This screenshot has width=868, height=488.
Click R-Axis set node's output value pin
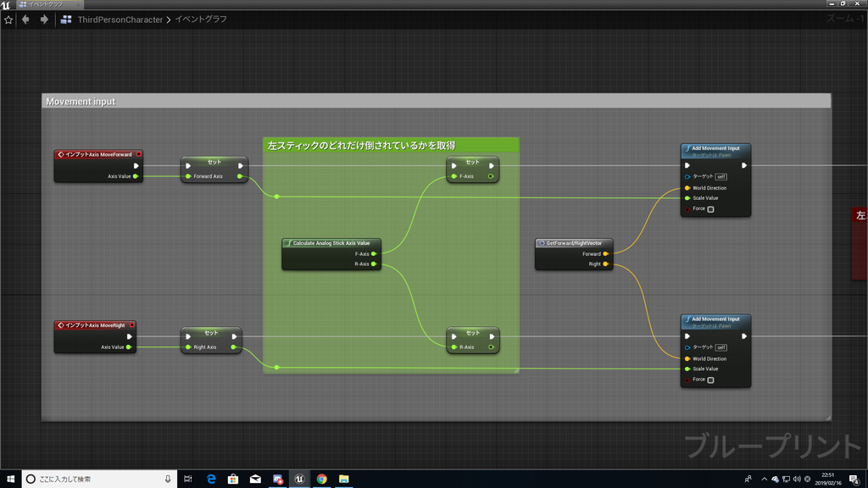point(491,347)
